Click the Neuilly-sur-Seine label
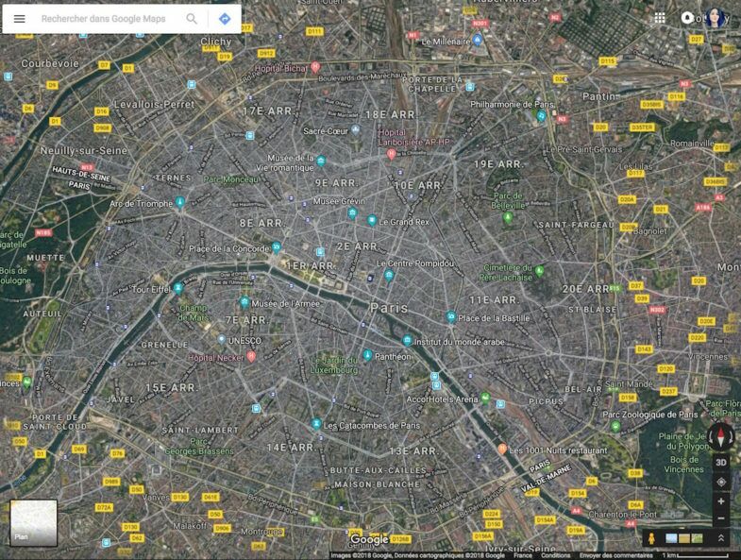This screenshot has width=741, height=560. tap(84, 150)
